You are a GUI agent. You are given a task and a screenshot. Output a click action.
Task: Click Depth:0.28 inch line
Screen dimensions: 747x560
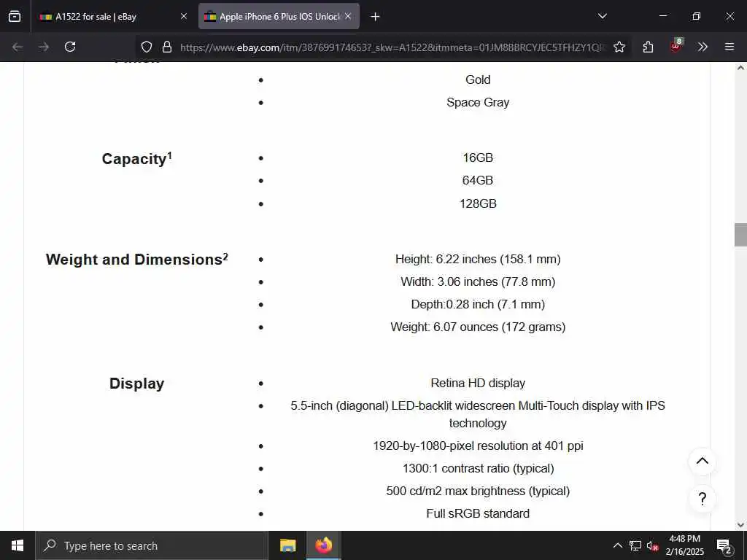pos(478,304)
